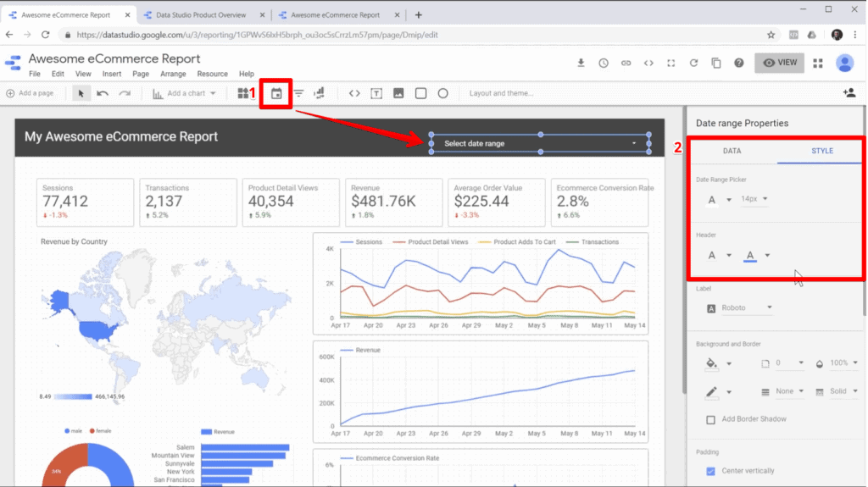Screen dimensions: 868x487
Task: Click the Average Order Value scorecard
Action: click(497, 202)
